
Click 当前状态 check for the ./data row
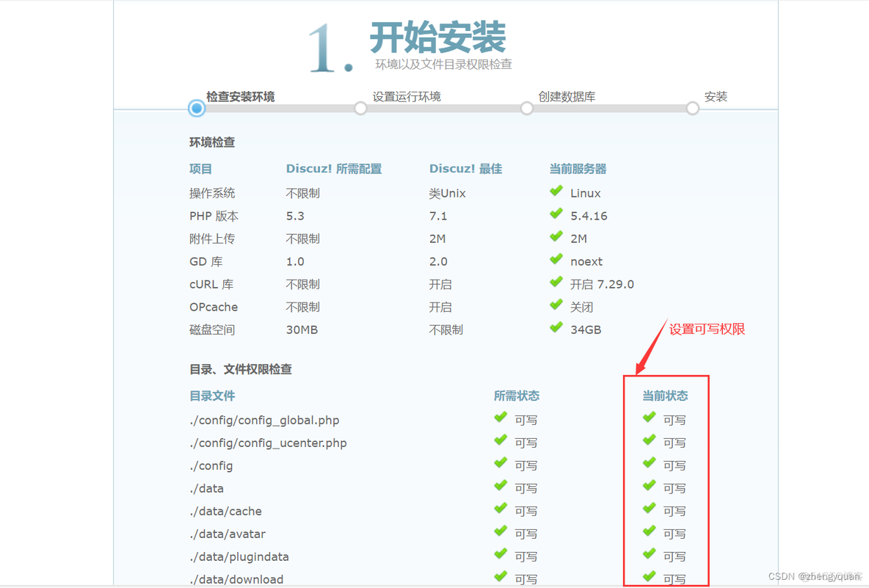[x=650, y=485]
